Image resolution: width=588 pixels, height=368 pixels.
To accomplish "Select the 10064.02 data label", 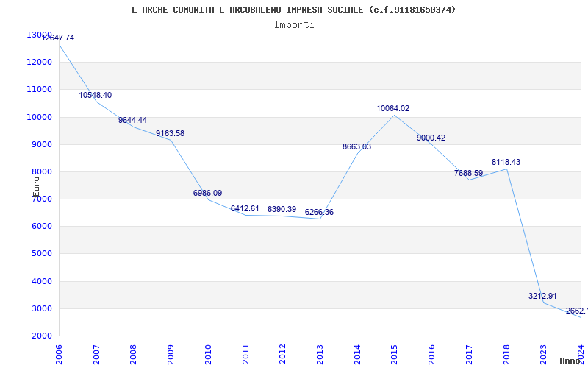I will point(393,108).
